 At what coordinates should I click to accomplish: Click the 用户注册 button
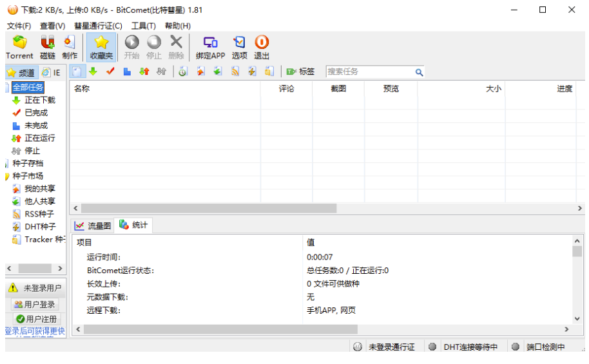pos(36,319)
